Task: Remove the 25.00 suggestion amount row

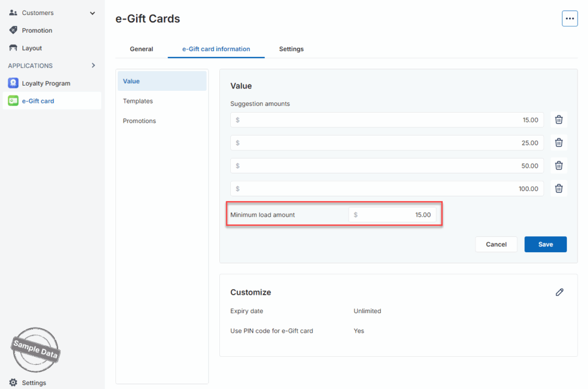Action: tap(559, 142)
